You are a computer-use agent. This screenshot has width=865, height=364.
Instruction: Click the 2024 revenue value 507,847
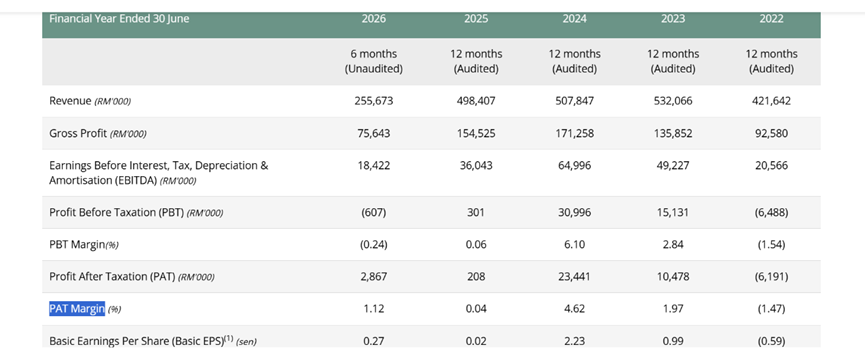[x=574, y=101]
